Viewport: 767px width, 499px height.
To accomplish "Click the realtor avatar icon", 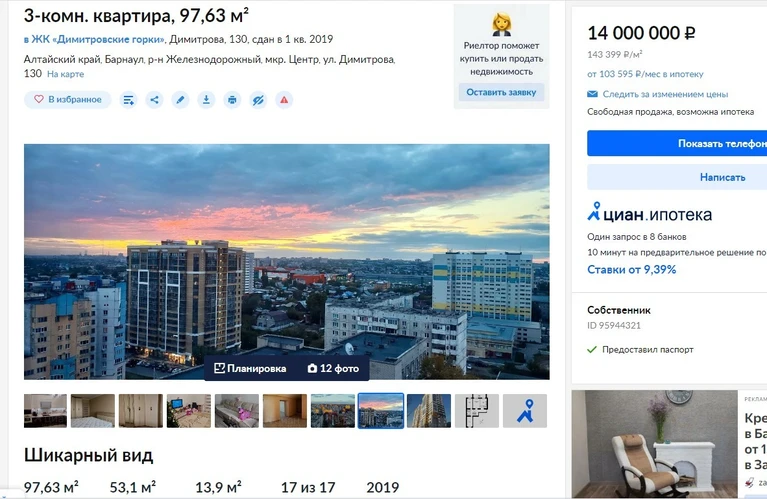I will tap(501, 24).
